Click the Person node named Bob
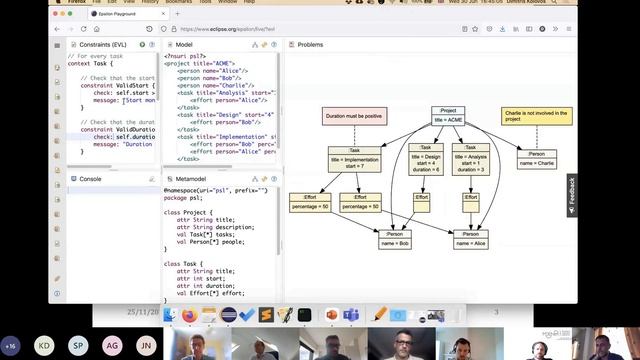Image resolution: width=640 pixels, height=360 pixels. [395, 240]
